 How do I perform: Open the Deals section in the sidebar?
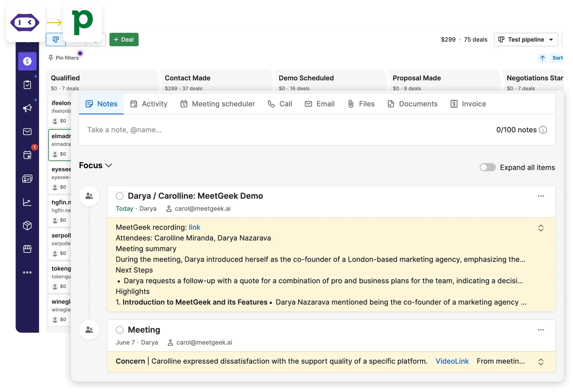pyautogui.click(x=27, y=61)
